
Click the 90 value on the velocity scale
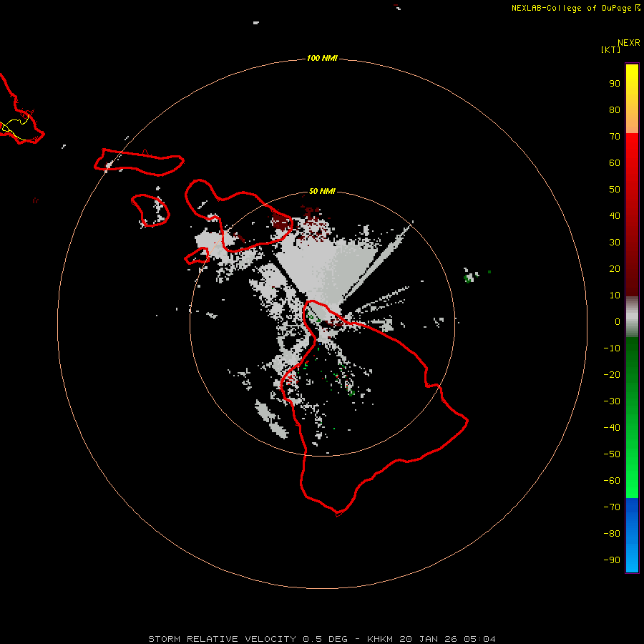click(615, 84)
